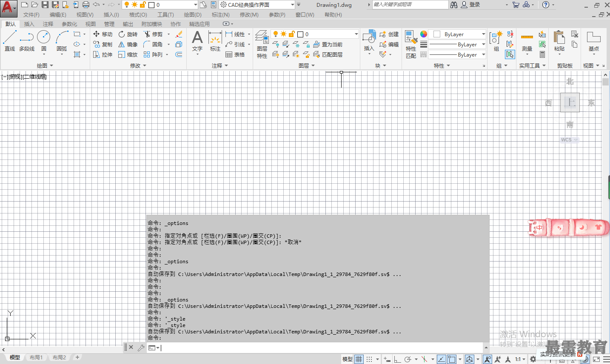
Task: Click the Plot/Print icon in quick access toolbar
Action: [86, 5]
